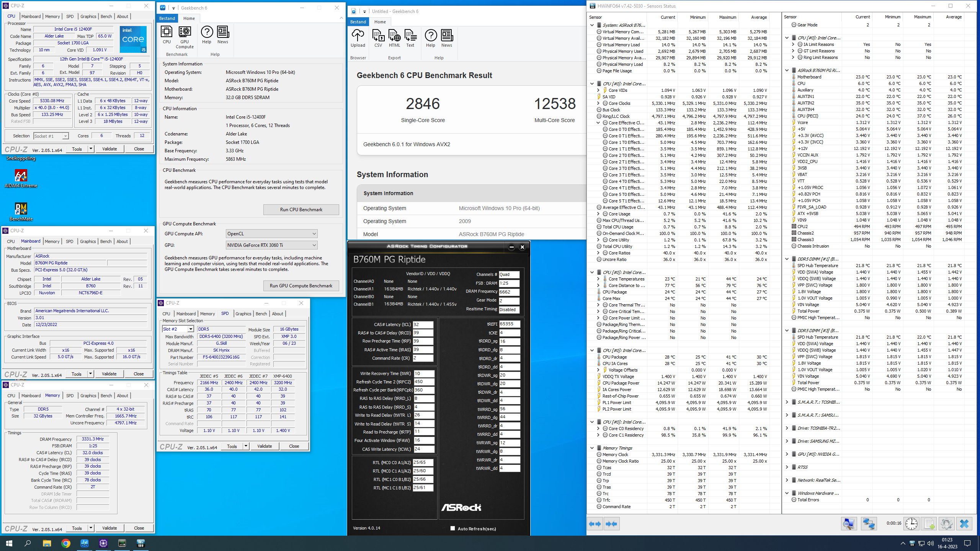980x551 pixels.
Task: Collapse DDR5 DIMM [#1] sensor group
Action: 787,259
